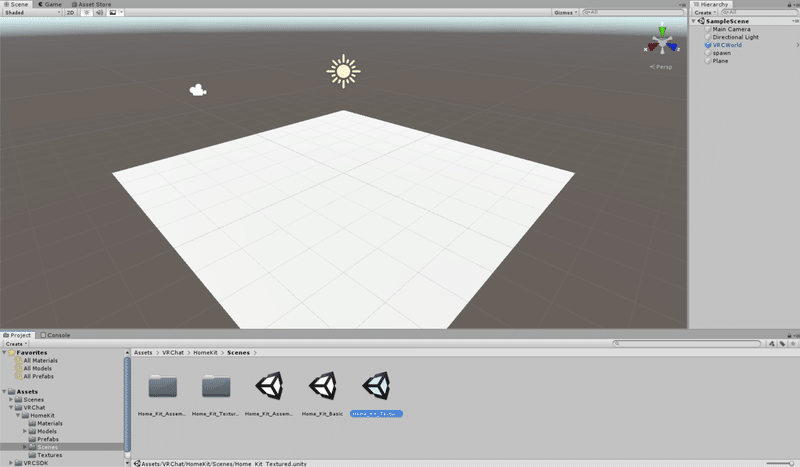Open the Hierarchy Create dropdown
Viewport: 800px width, 467px height.
[705, 12]
